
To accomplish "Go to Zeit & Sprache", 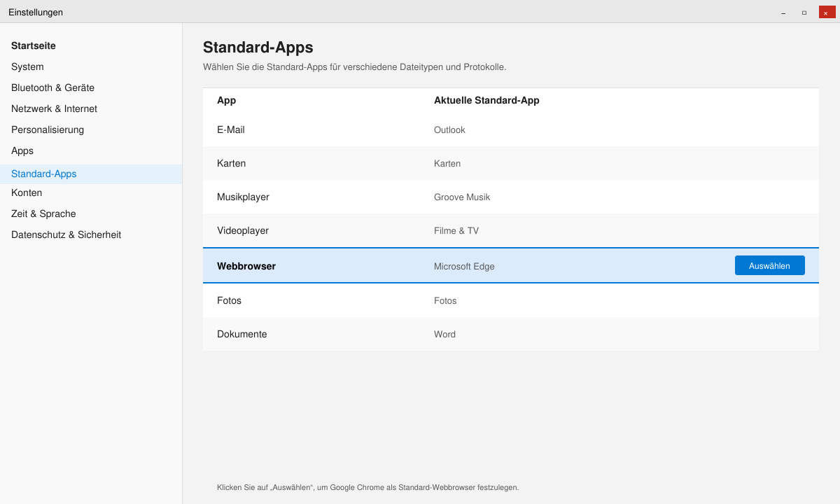I will click(43, 213).
